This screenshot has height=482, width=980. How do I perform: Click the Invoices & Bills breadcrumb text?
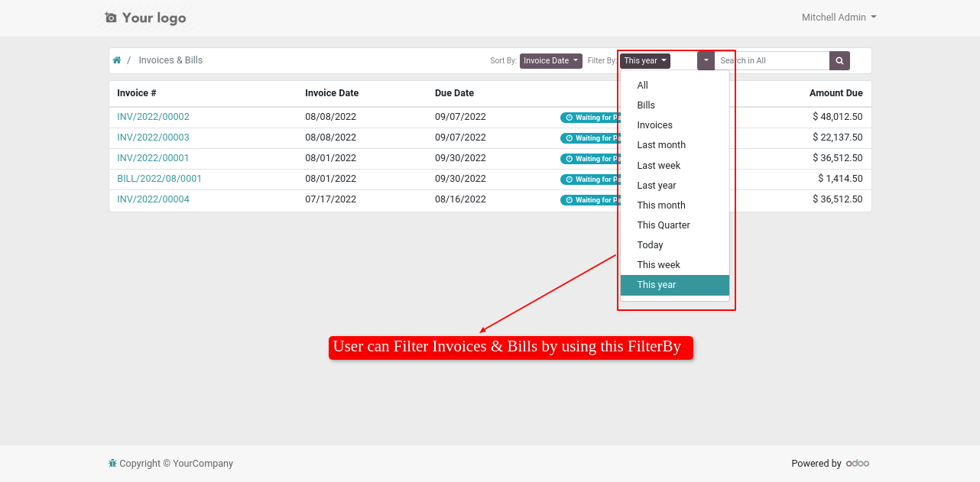170,60
